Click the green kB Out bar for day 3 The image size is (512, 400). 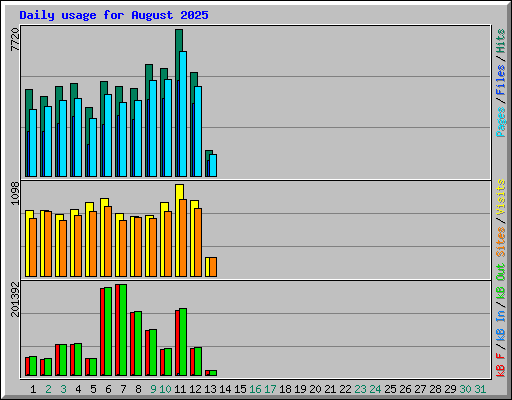63,360
